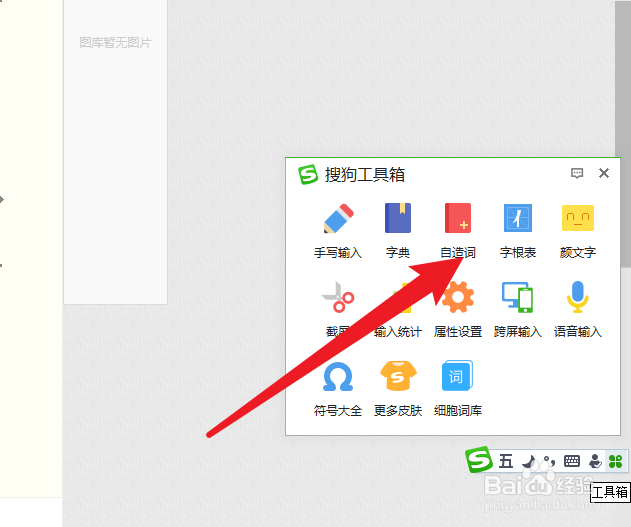Open 细胞词库 cell dictionary
The width and height of the screenshot is (631, 527).
click(458, 389)
